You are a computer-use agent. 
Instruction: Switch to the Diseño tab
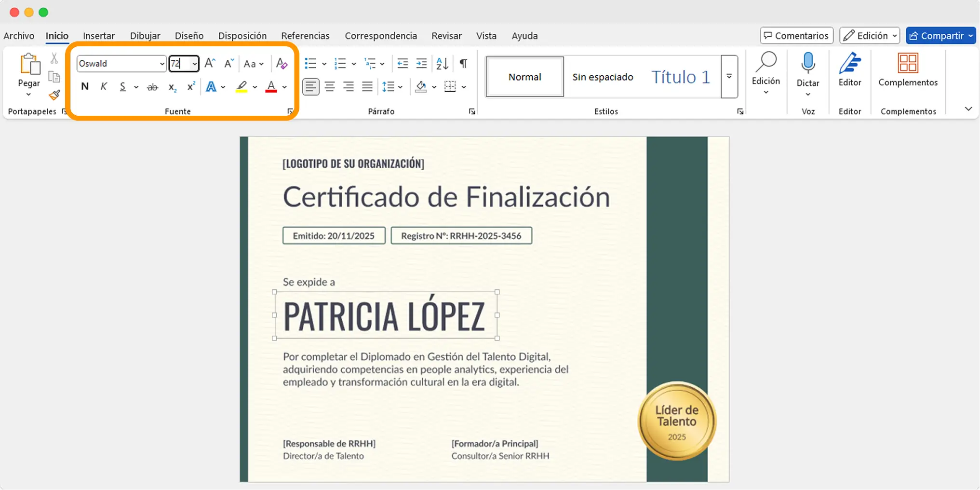189,36
